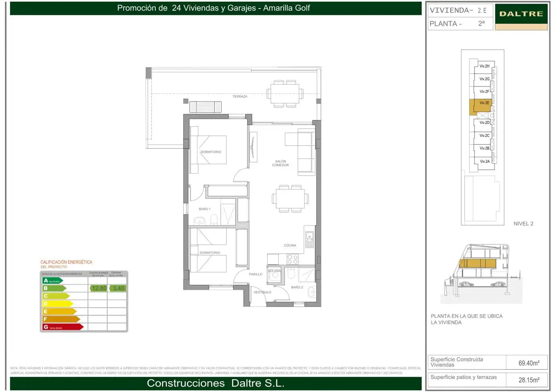Click the 'Construcciones Daltre S.L.' footer
The width and height of the screenshot is (555, 392).
pyautogui.click(x=215, y=383)
